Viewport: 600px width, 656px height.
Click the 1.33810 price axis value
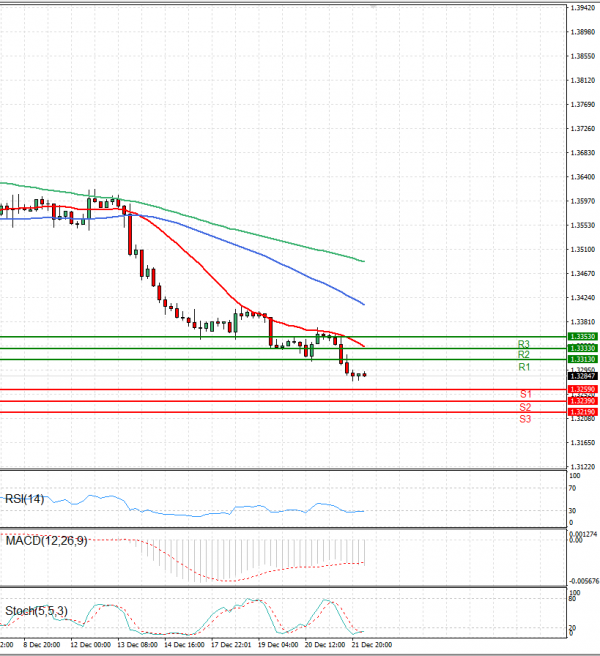point(583,322)
